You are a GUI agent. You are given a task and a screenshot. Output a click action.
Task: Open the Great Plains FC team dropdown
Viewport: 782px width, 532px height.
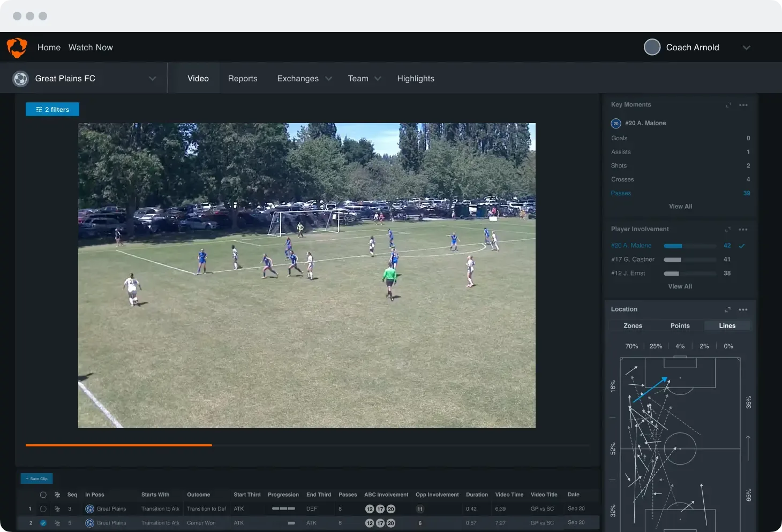coord(152,79)
